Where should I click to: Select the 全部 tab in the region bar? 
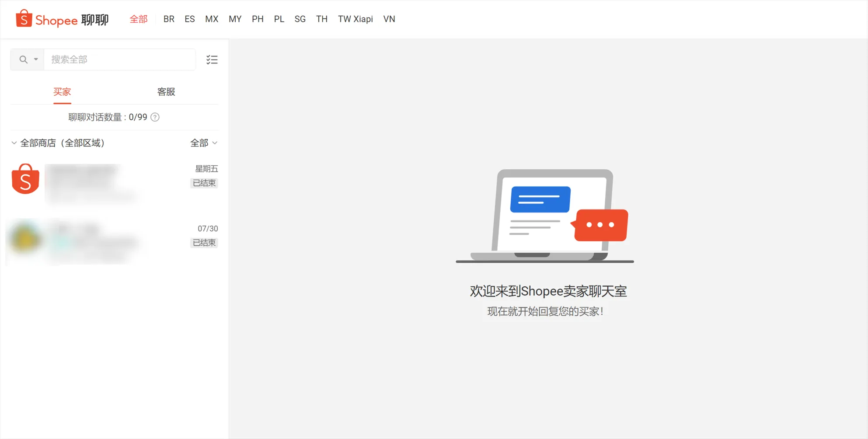pyautogui.click(x=138, y=19)
